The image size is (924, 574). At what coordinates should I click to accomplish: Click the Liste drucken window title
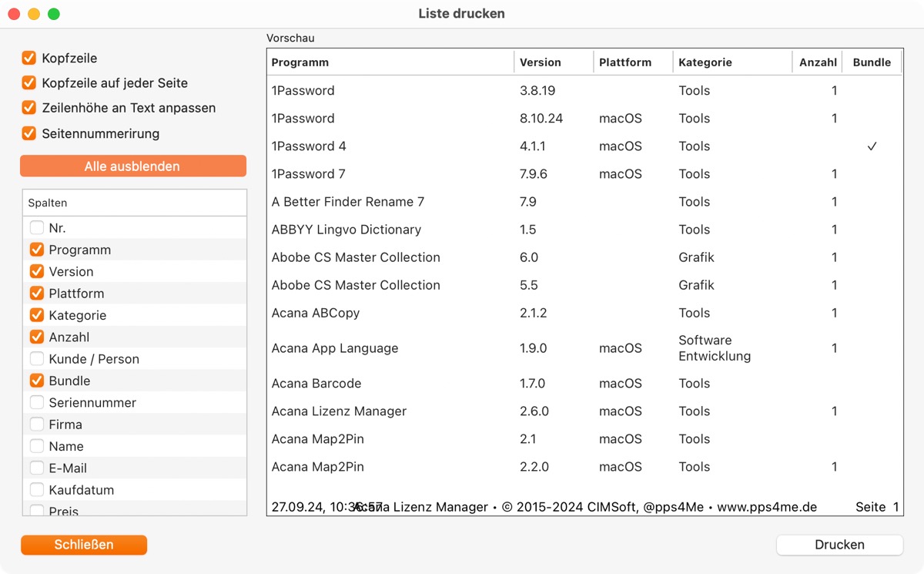coord(462,14)
